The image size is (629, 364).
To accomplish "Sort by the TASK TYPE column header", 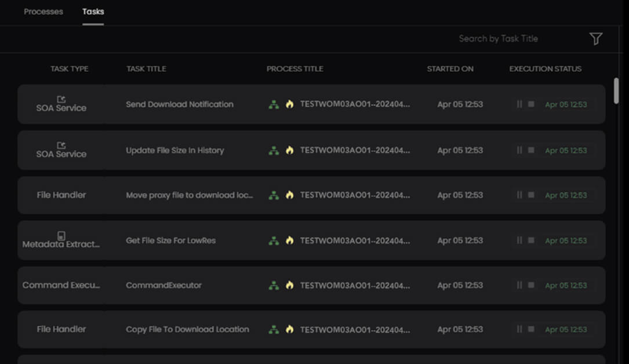I will (70, 69).
